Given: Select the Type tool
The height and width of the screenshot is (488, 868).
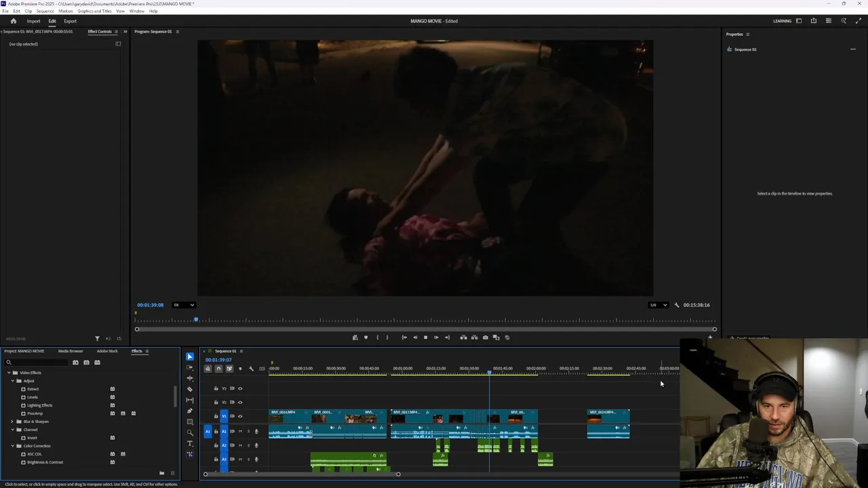Looking at the screenshot, I should tap(190, 443).
